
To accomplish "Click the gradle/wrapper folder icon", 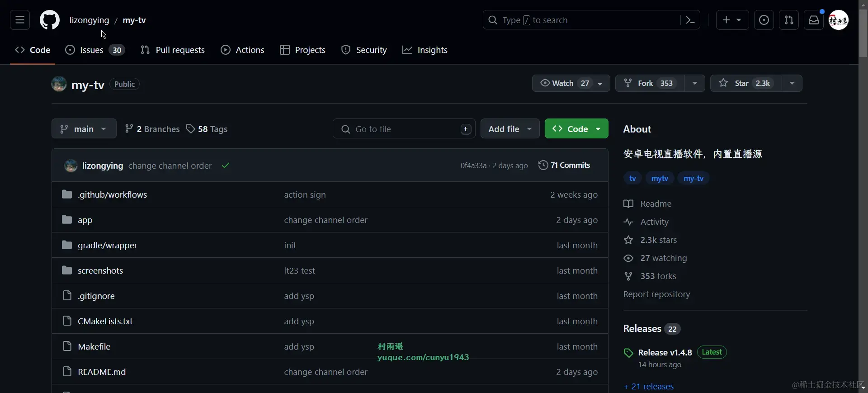I will 67,245.
